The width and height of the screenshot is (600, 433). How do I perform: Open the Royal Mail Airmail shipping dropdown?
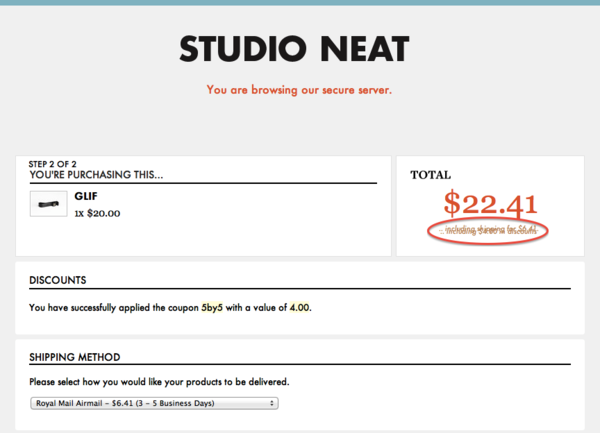click(154, 403)
